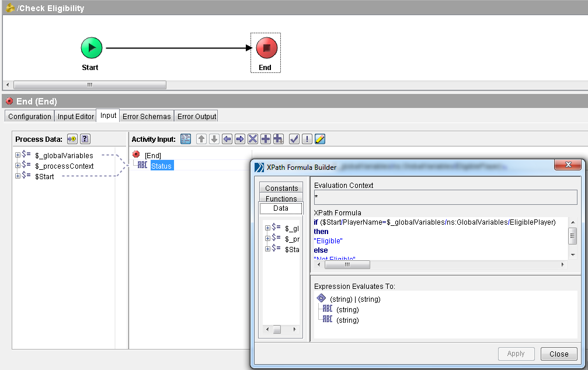Image resolution: width=588 pixels, height=370 pixels.
Task: Open the XPath editor pencil icon
Action: point(320,139)
